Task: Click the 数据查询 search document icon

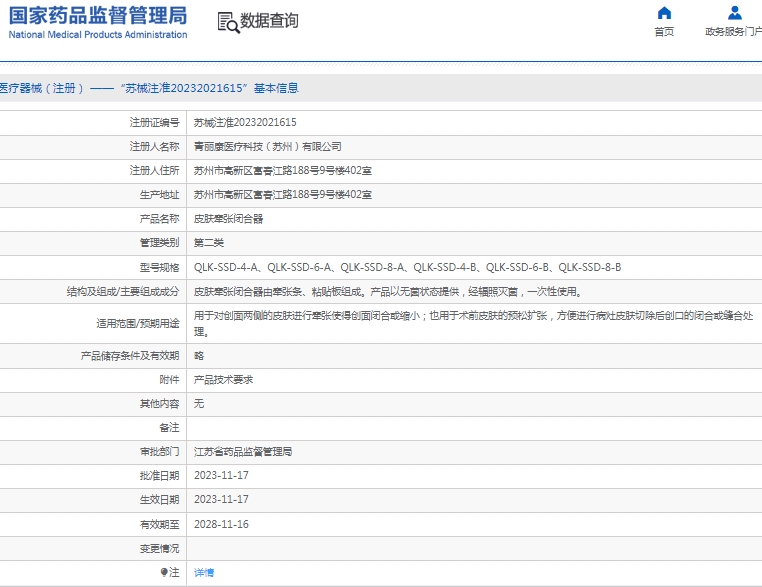Action: [x=228, y=22]
